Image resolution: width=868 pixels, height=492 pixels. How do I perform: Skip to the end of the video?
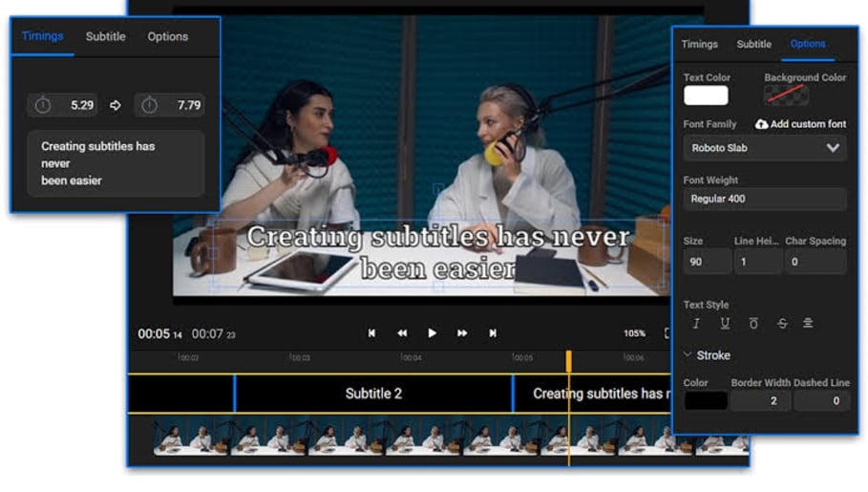pyautogui.click(x=493, y=333)
